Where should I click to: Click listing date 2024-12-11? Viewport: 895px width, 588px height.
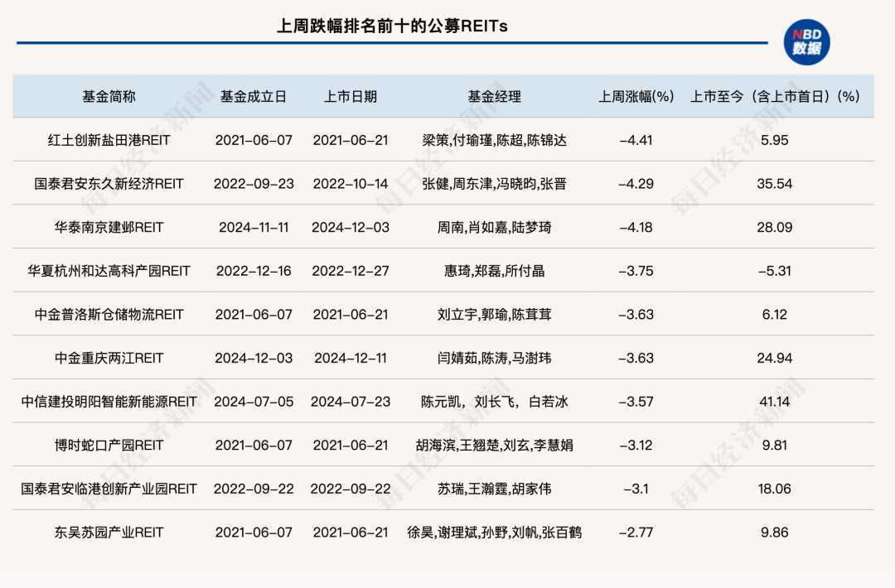click(351, 358)
